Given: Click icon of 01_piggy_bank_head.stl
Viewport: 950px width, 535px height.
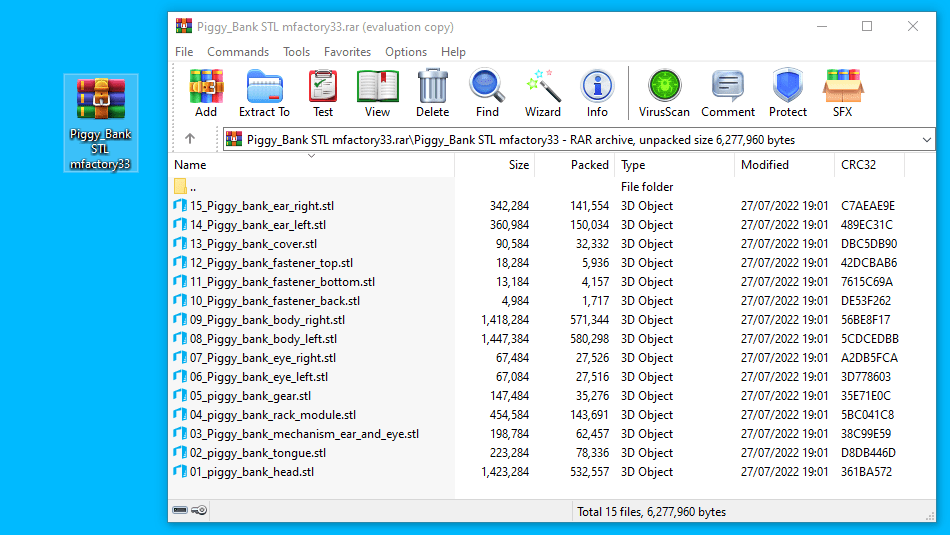Looking at the screenshot, I should click(x=180, y=471).
